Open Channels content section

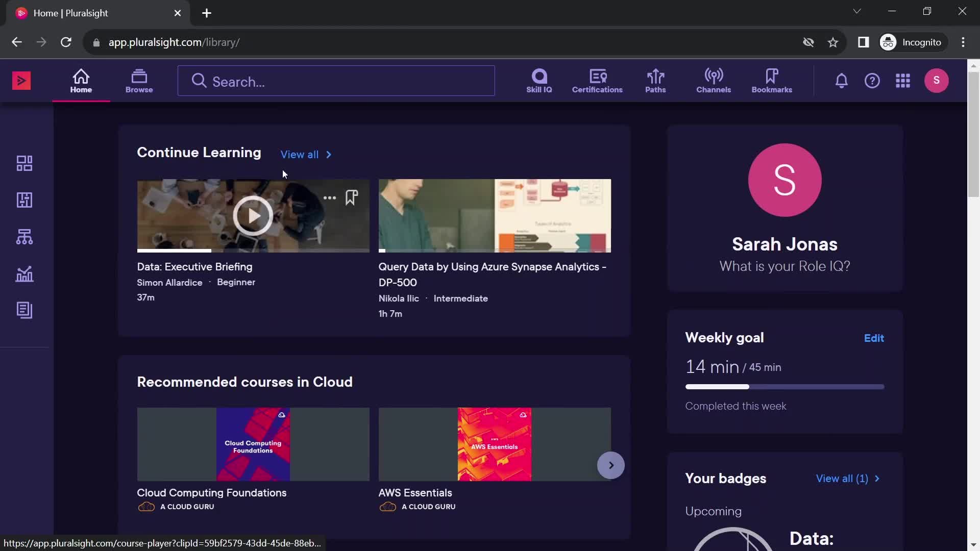click(x=714, y=80)
